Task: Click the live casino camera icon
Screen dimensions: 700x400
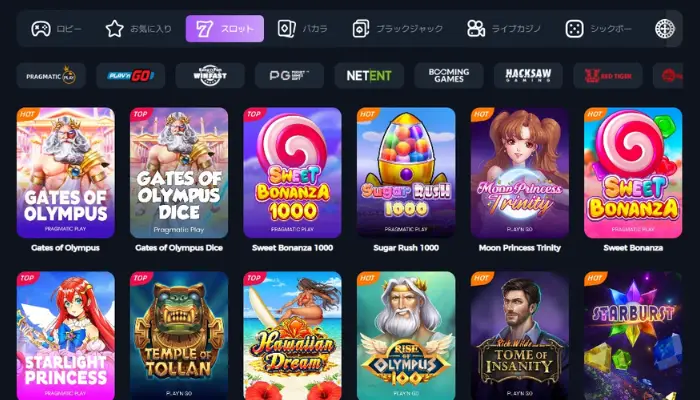Action: click(476, 29)
